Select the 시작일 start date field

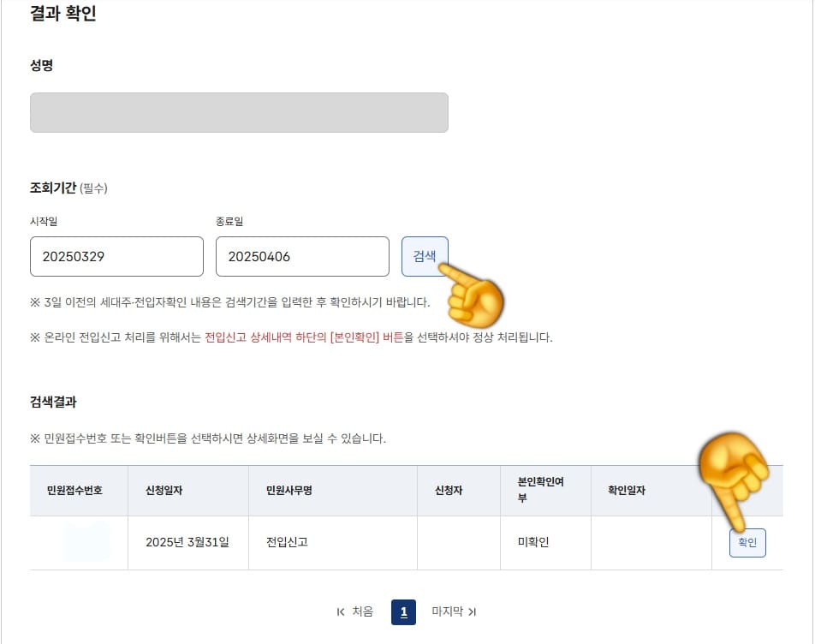(x=116, y=256)
